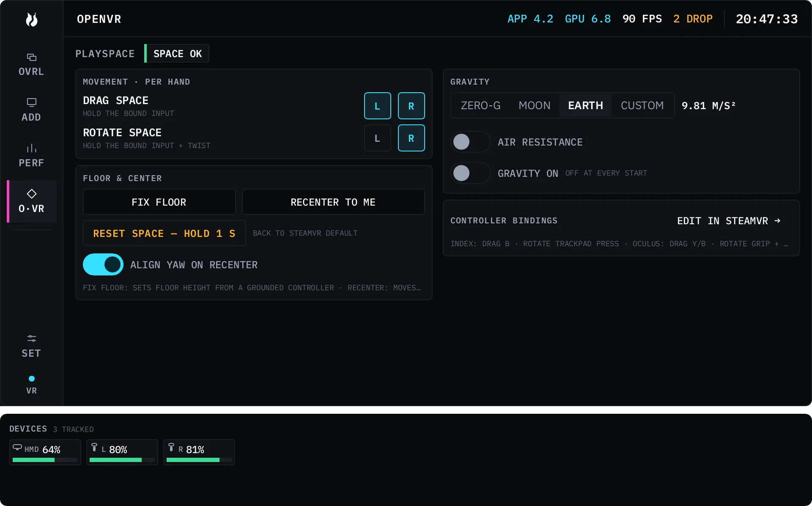Select Zero-G gravity preset
This screenshot has width=812, height=506.
(480, 105)
